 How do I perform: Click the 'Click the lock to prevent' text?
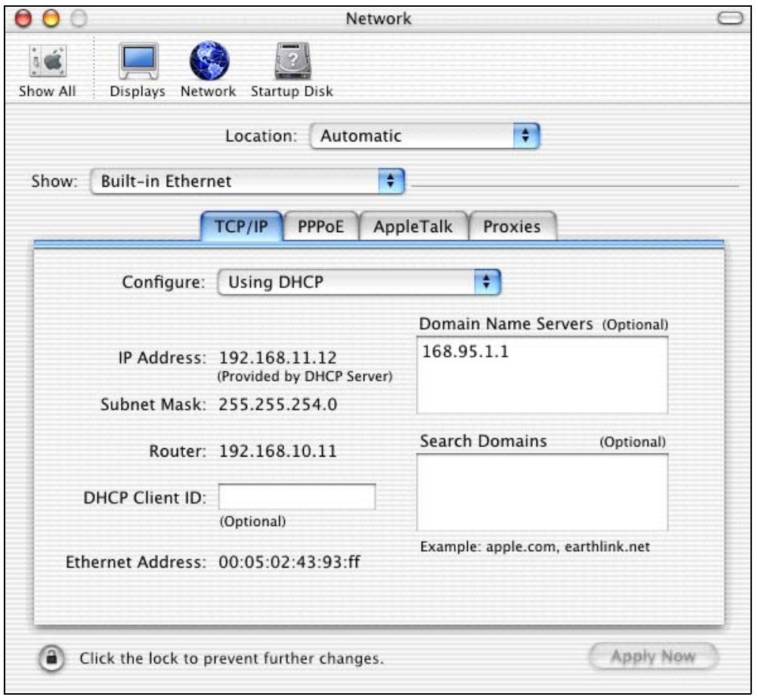(231, 658)
